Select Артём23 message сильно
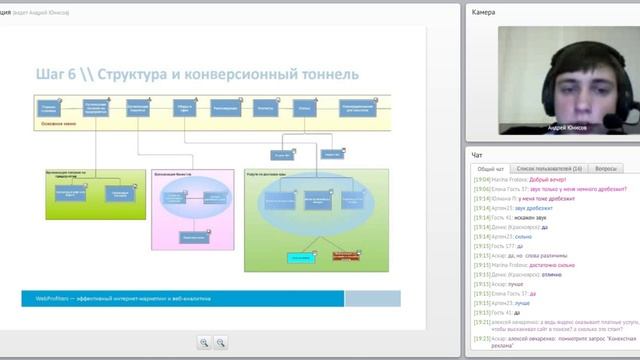This screenshot has width=640, height=360. coord(502,237)
